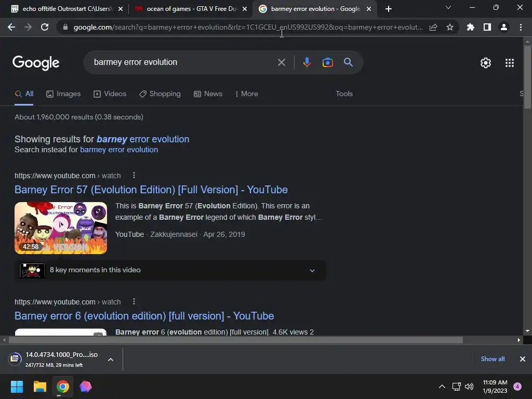The height and width of the screenshot is (399, 532).
Task: Expand the More search filters menu
Action: click(246, 94)
